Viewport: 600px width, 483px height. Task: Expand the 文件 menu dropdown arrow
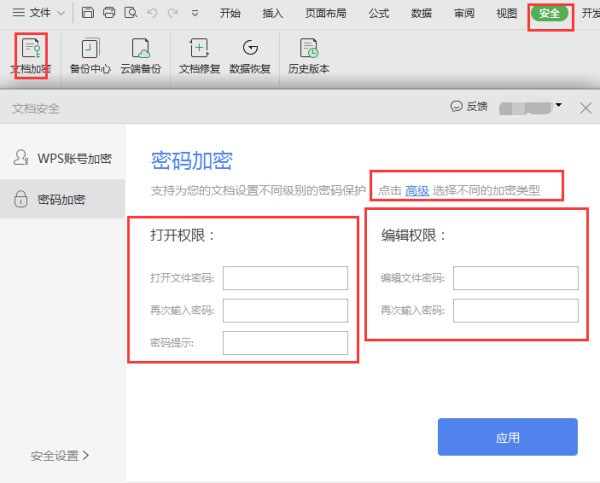coord(61,13)
